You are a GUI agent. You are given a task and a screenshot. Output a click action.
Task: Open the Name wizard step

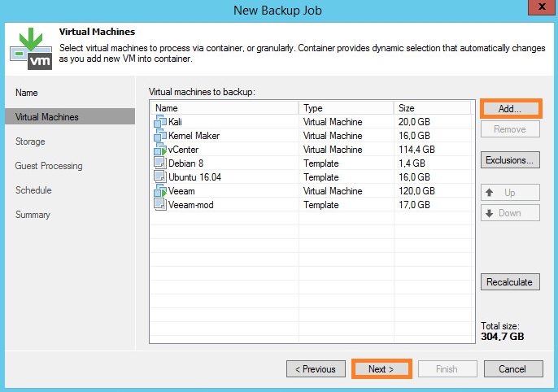pos(26,93)
